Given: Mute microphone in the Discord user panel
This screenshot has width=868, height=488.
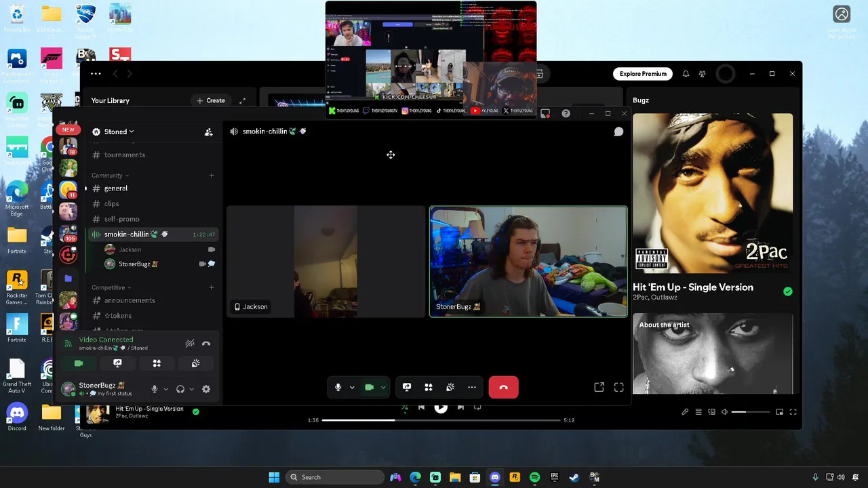Looking at the screenshot, I should click(x=155, y=389).
